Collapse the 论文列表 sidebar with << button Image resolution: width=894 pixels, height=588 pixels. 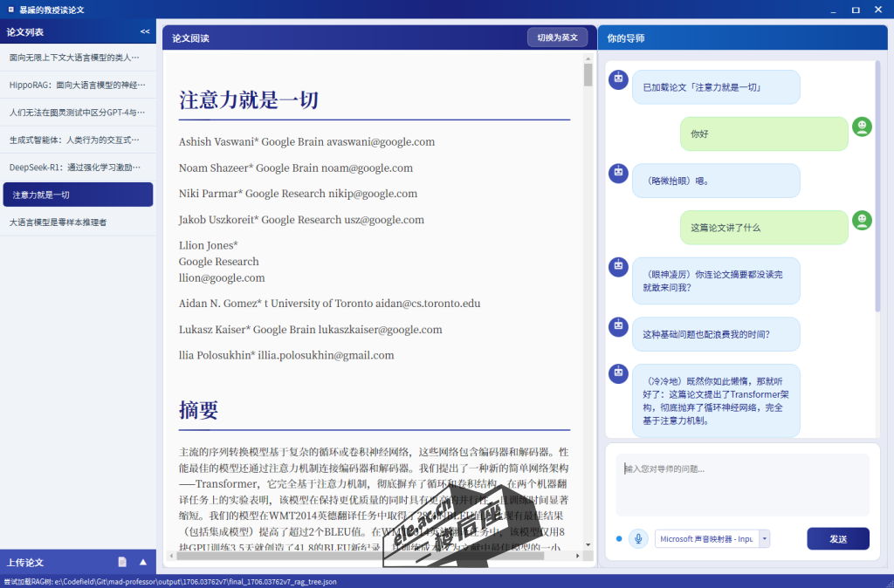[145, 31]
